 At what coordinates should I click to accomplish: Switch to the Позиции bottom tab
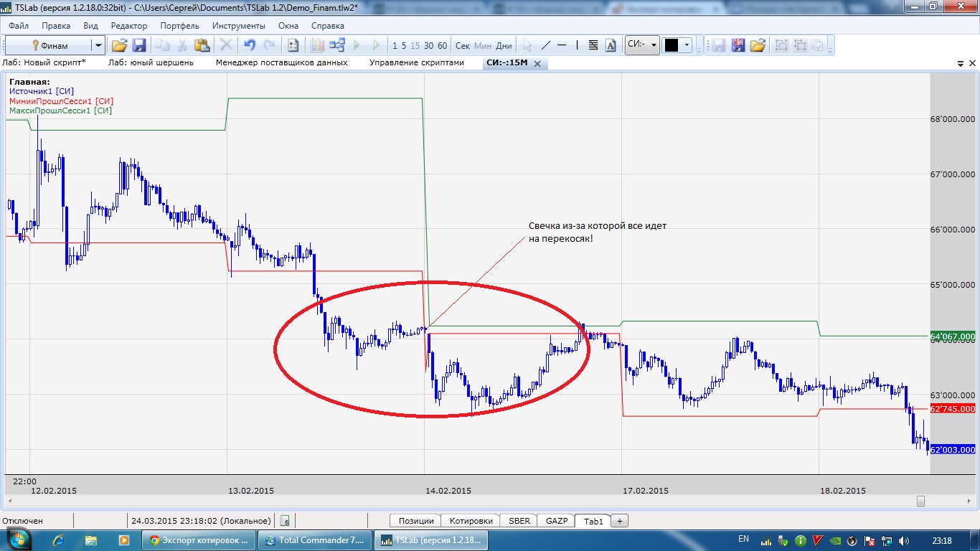coord(416,521)
